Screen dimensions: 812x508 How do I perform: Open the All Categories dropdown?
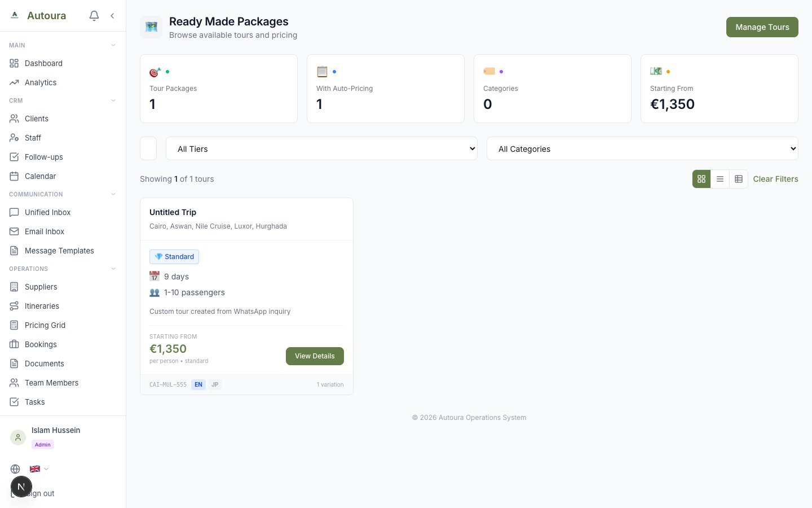click(x=642, y=148)
